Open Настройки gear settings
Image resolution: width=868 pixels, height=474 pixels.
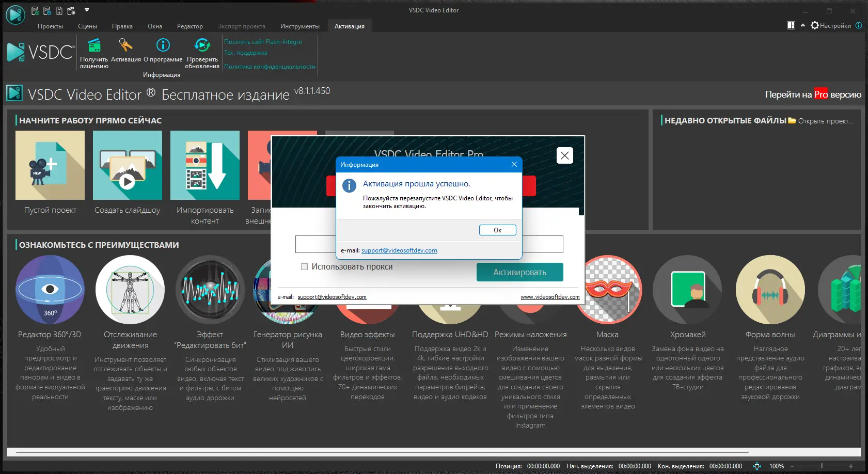tap(831, 25)
